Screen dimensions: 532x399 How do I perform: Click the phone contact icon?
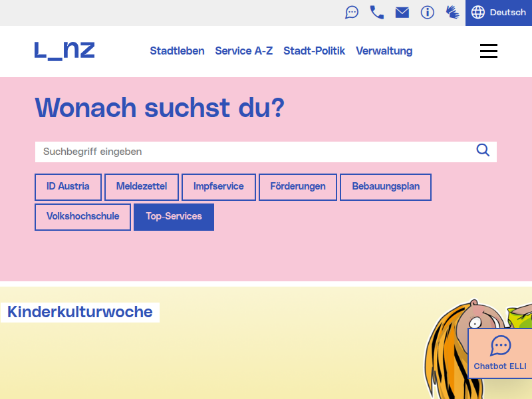point(376,13)
